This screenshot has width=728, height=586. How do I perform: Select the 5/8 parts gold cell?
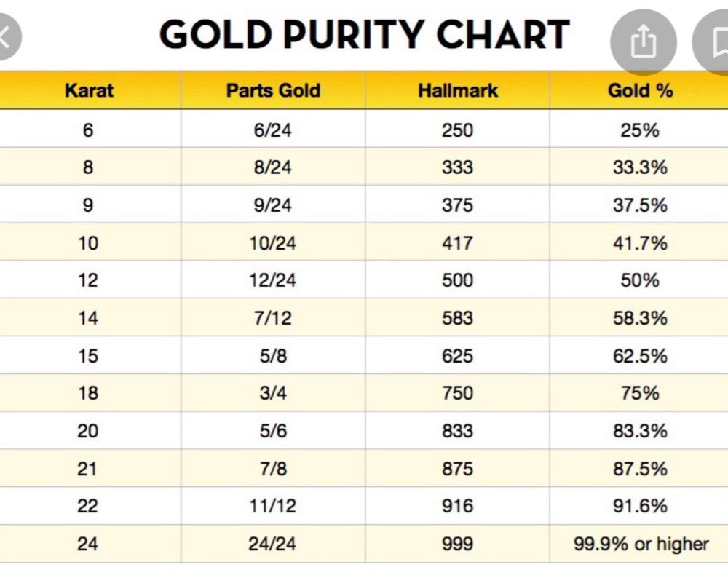click(273, 356)
